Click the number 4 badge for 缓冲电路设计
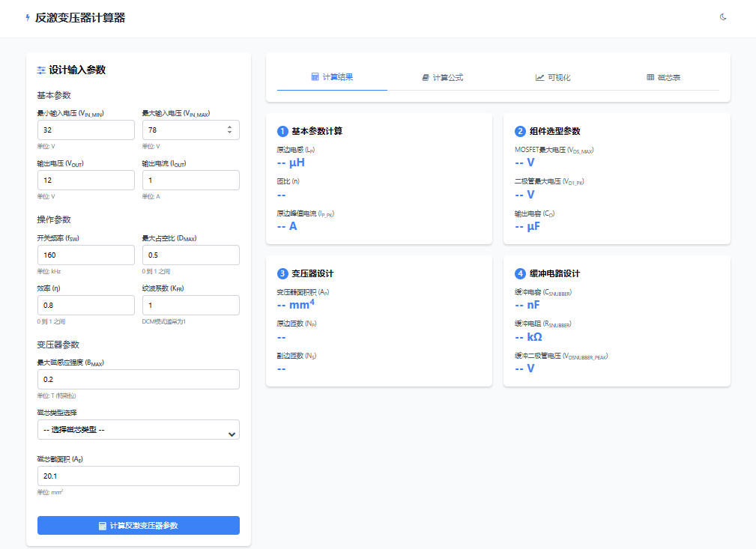The image size is (756, 549). point(520,273)
